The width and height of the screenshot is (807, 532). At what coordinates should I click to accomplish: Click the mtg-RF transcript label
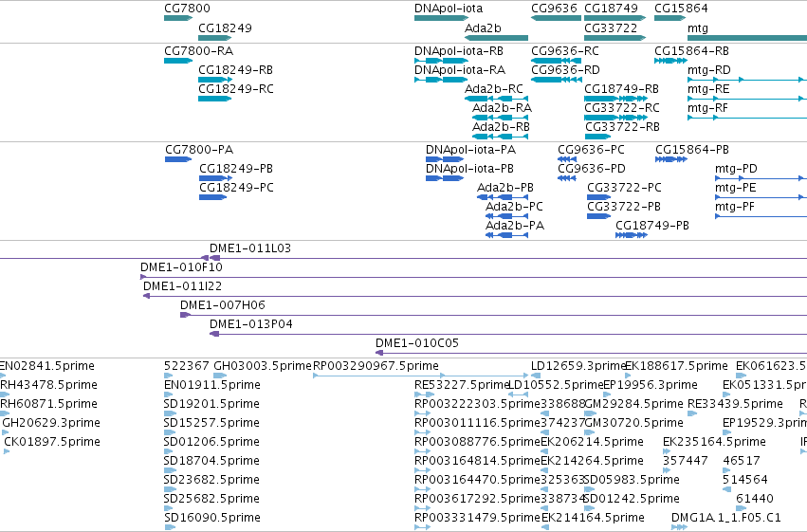coord(708,108)
